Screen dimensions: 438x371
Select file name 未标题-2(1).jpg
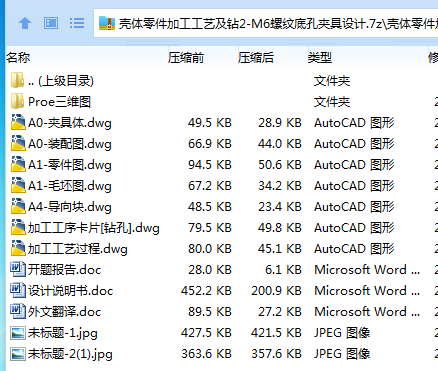pos(70,354)
